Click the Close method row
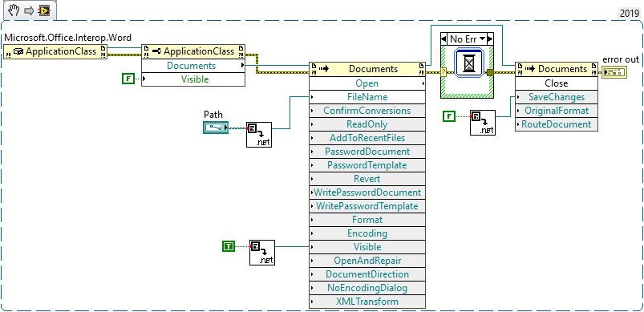This screenshot has height=312, width=644. [x=557, y=83]
